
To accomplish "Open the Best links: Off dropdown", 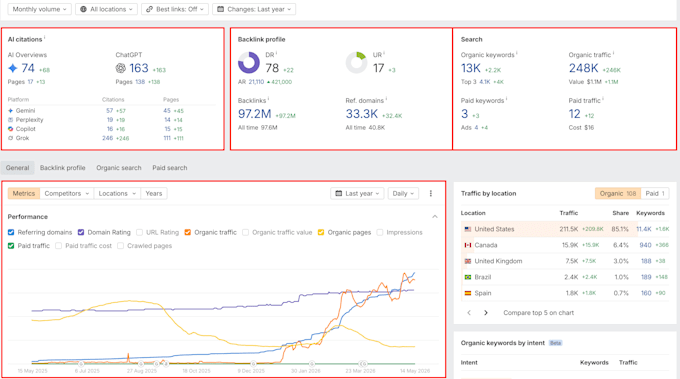I will (x=175, y=9).
